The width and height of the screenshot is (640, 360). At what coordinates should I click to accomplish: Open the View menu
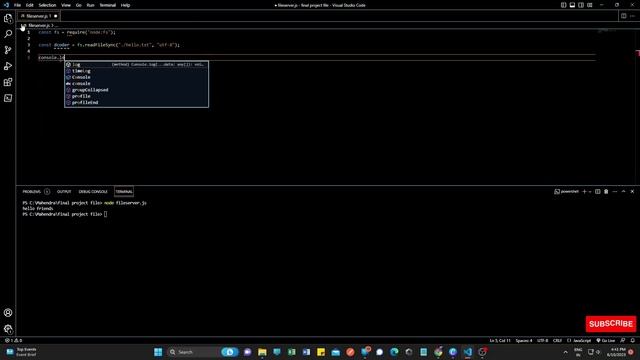pyautogui.click(x=66, y=5)
